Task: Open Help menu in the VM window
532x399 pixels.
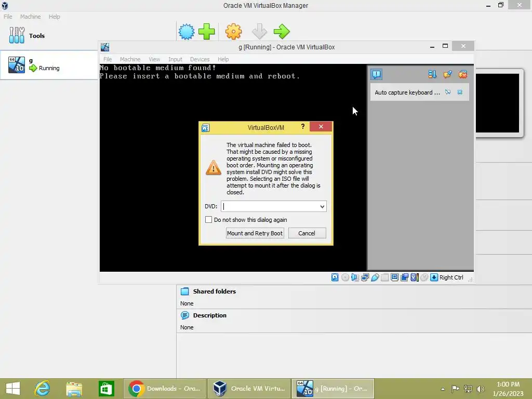Action: (x=223, y=59)
